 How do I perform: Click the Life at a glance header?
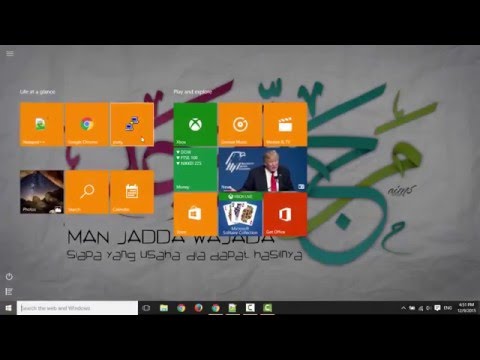(x=38, y=92)
